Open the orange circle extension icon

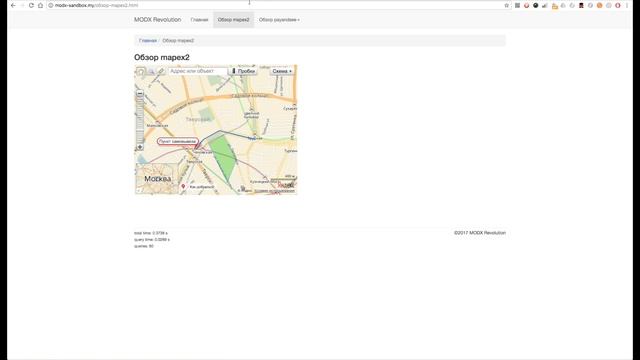pos(599,5)
